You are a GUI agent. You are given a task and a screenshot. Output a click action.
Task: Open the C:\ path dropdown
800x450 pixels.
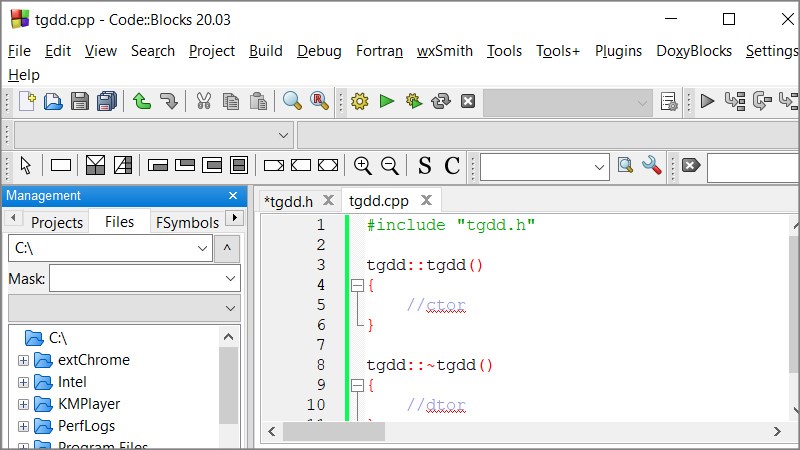[x=202, y=248]
